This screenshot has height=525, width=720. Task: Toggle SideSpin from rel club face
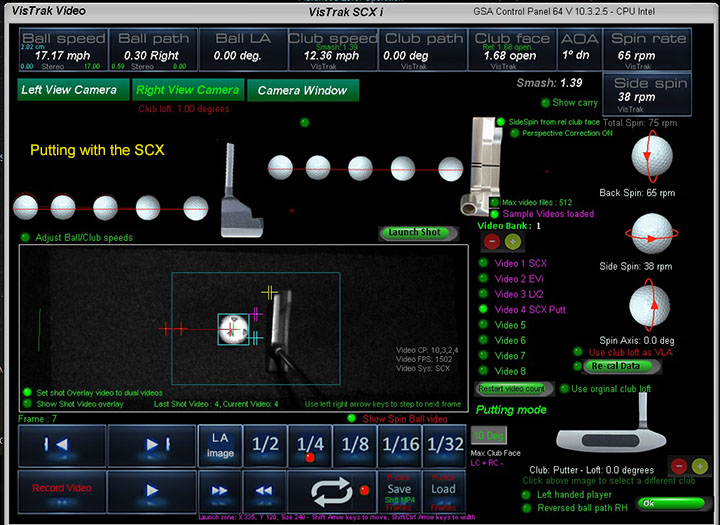tap(501, 122)
